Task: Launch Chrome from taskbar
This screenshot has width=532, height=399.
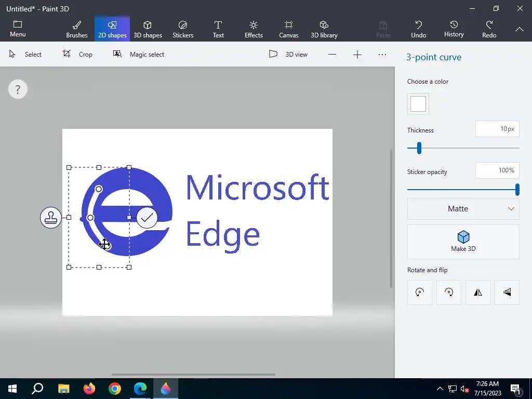Action: tap(115, 389)
